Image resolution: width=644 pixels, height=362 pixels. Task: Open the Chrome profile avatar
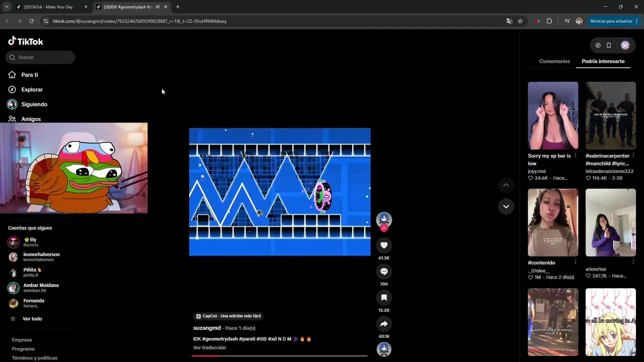tap(579, 21)
